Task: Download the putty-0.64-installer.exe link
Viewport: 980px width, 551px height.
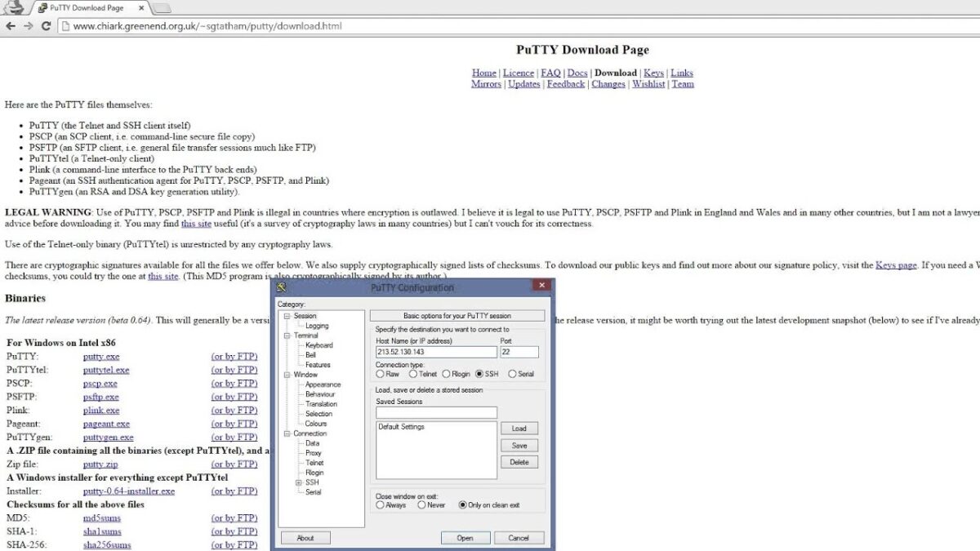Action: 129,491
